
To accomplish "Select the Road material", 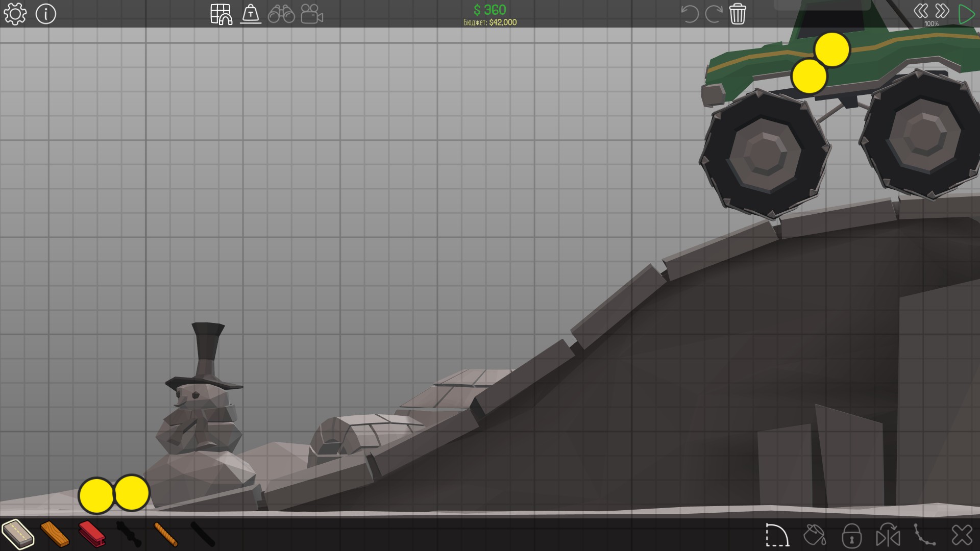I will [18, 534].
